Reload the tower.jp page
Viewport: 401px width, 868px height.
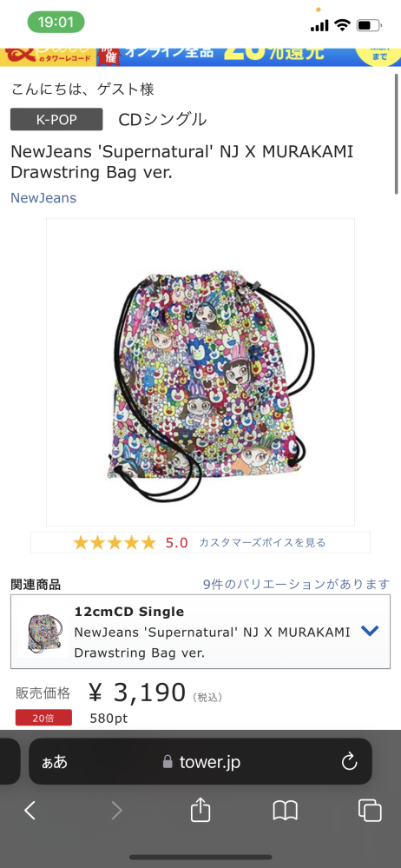click(x=350, y=762)
